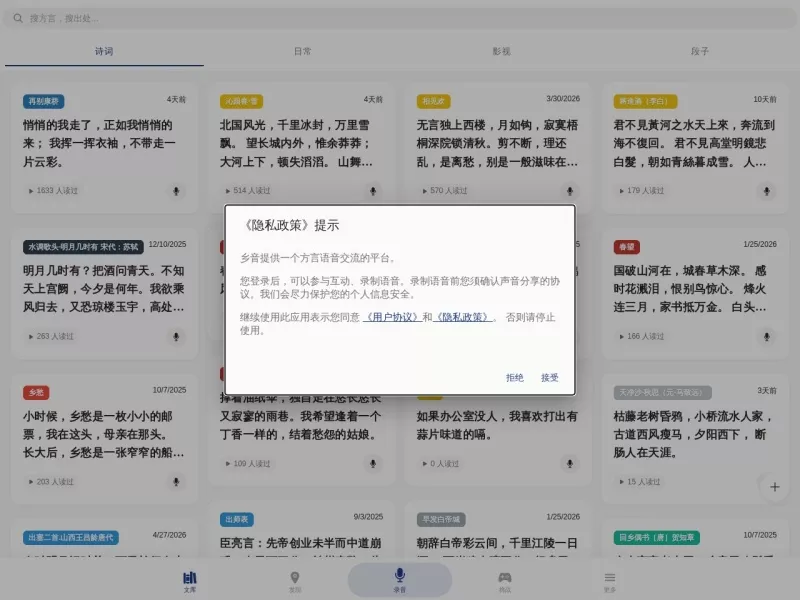The width and height of the screenshot is (800, 600).
Task: Open poem text 枯藤老树昏鸦
Action: (692, 434)
